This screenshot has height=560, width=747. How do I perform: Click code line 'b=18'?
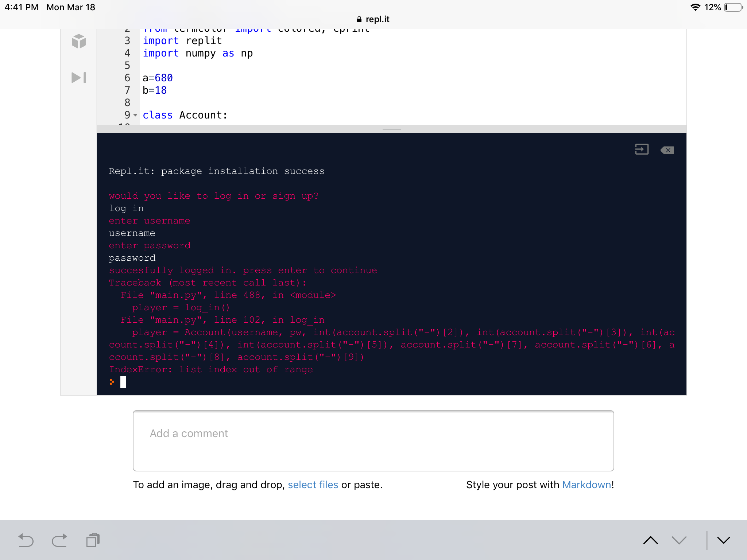[x=155, y=90]
